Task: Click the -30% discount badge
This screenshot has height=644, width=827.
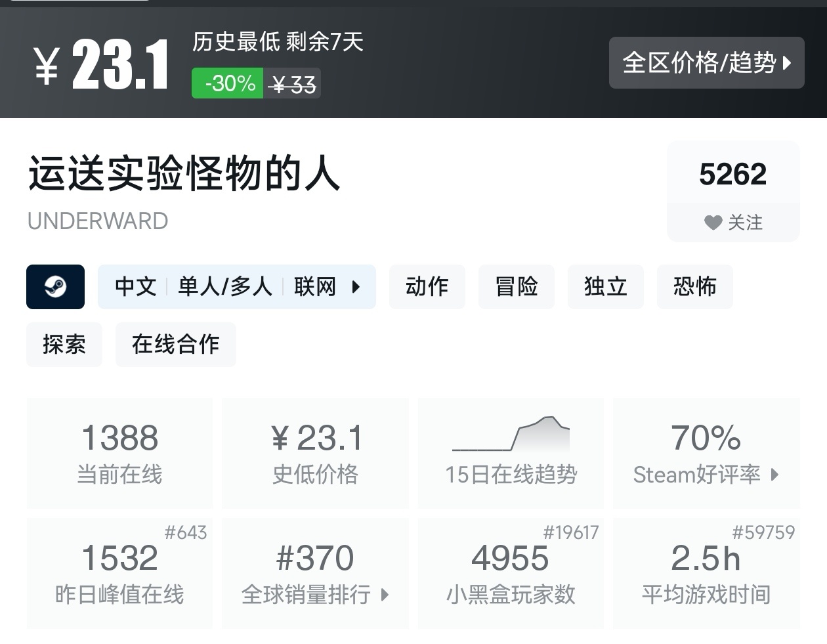Action: (x=228, y=83)
